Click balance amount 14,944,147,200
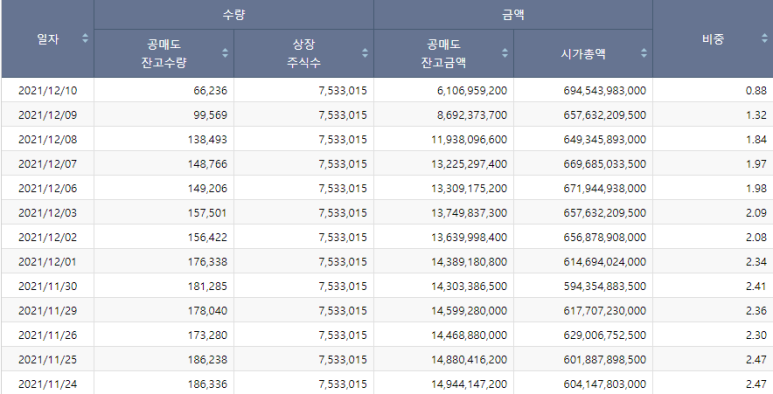Screen dimensions: 773x394 pyautogui.click(x=469, y=384)
